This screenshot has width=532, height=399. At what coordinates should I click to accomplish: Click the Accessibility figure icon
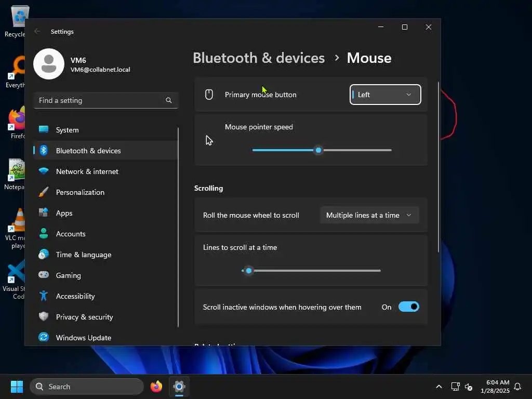[44, 296]
